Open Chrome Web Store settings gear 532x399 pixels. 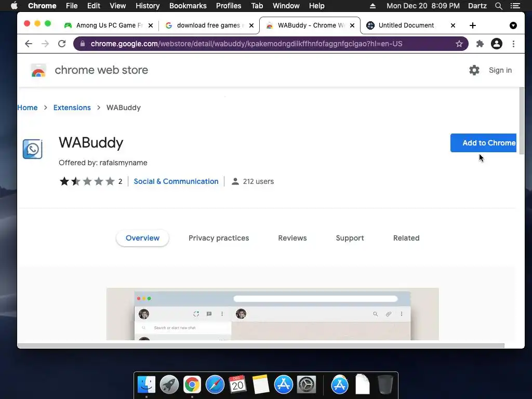[x=474, y=70]
